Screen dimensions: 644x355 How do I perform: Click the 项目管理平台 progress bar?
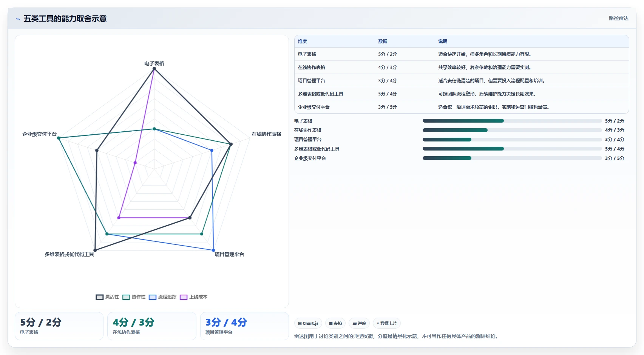512,140
